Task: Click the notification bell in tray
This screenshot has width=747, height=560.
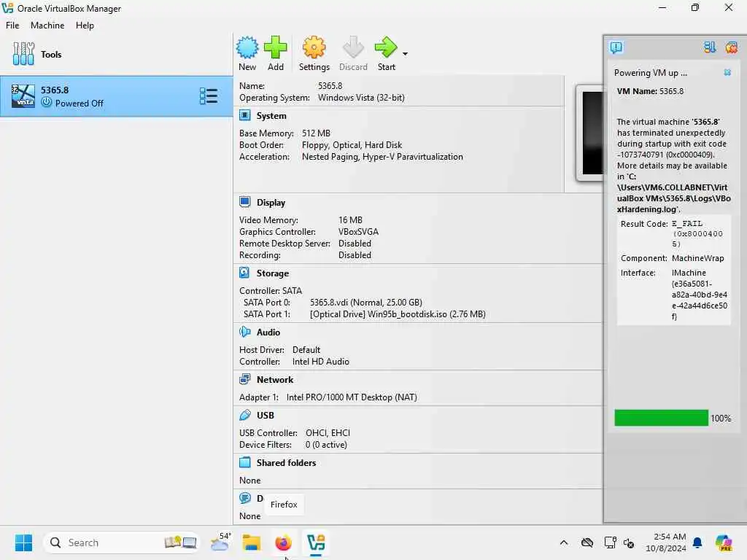Action: (697, 542)
